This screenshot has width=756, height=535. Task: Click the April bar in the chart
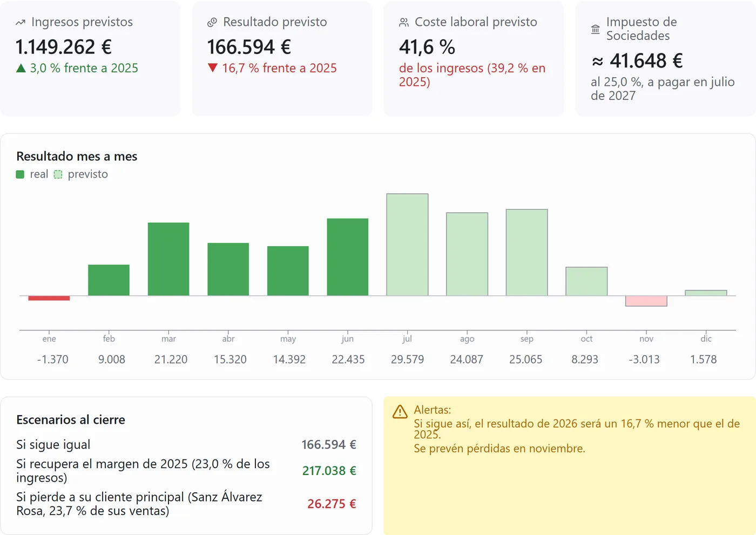228,269
